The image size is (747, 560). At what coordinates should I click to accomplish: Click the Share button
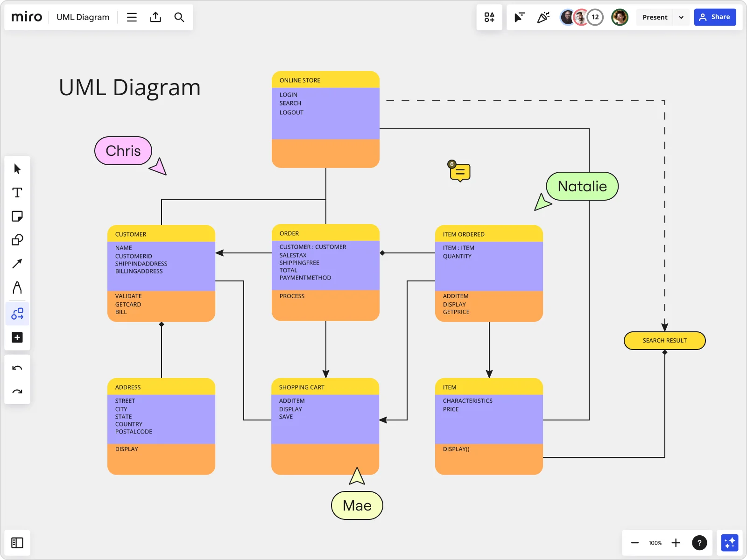pos(715,17)
